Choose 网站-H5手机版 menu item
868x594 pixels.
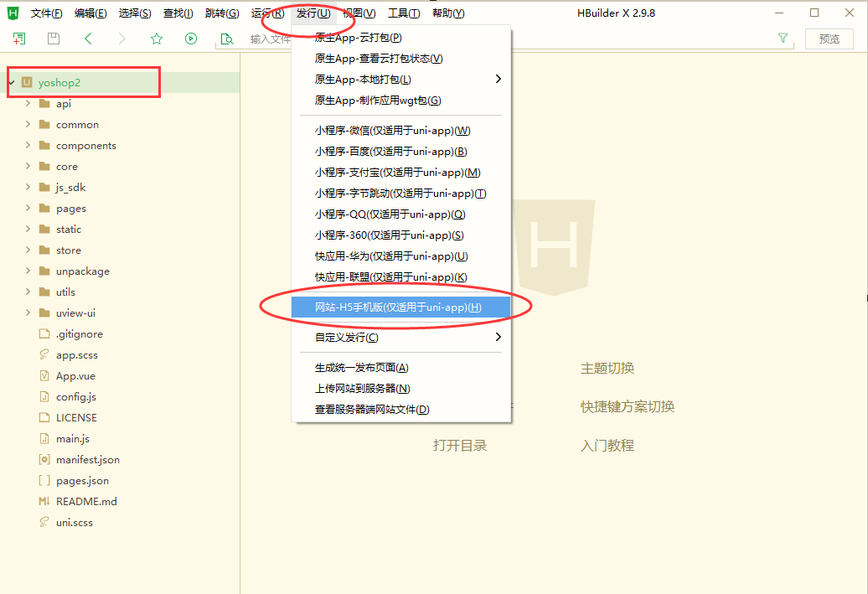click(x=400, y=307)
